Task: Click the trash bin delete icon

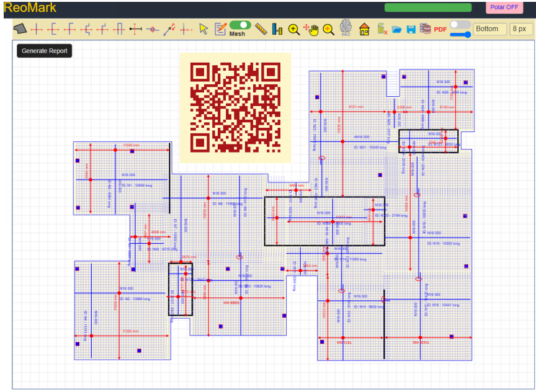Action: [382, 29]
